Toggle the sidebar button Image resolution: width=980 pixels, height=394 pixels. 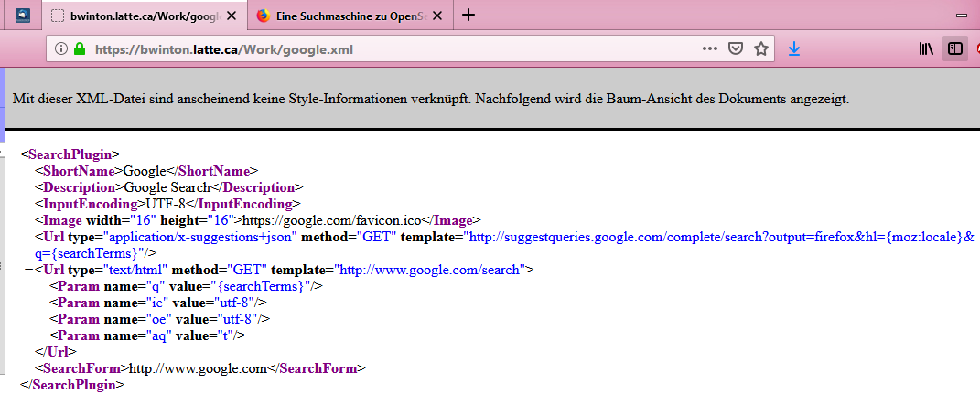pos(954,48)
